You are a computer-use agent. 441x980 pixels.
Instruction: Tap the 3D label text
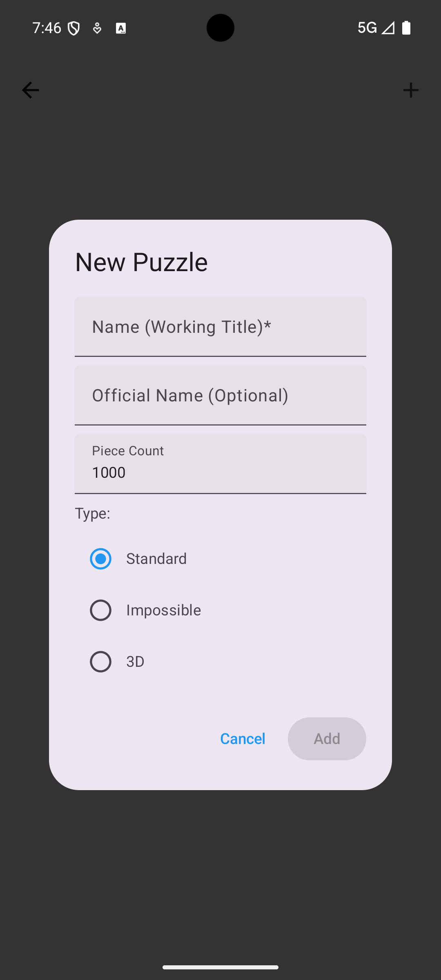coord(135,661)
